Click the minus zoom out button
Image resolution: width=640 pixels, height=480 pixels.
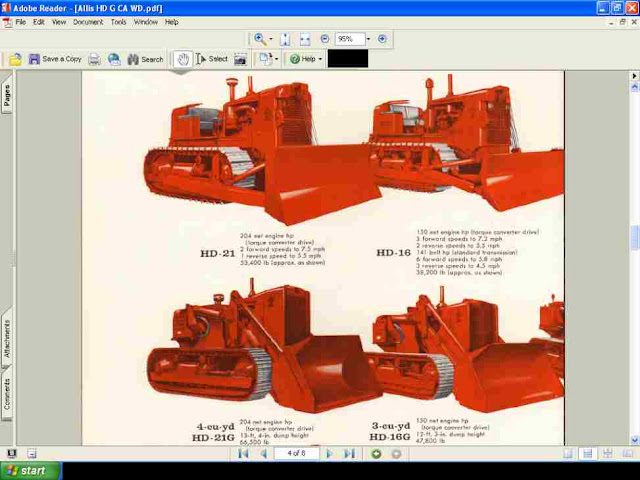click(x=325, y=39)
